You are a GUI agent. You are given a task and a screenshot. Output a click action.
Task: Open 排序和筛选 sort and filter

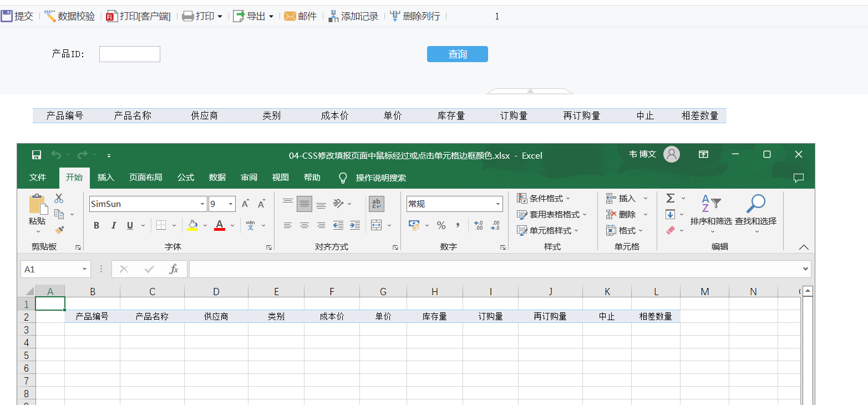tap(711, 214)
